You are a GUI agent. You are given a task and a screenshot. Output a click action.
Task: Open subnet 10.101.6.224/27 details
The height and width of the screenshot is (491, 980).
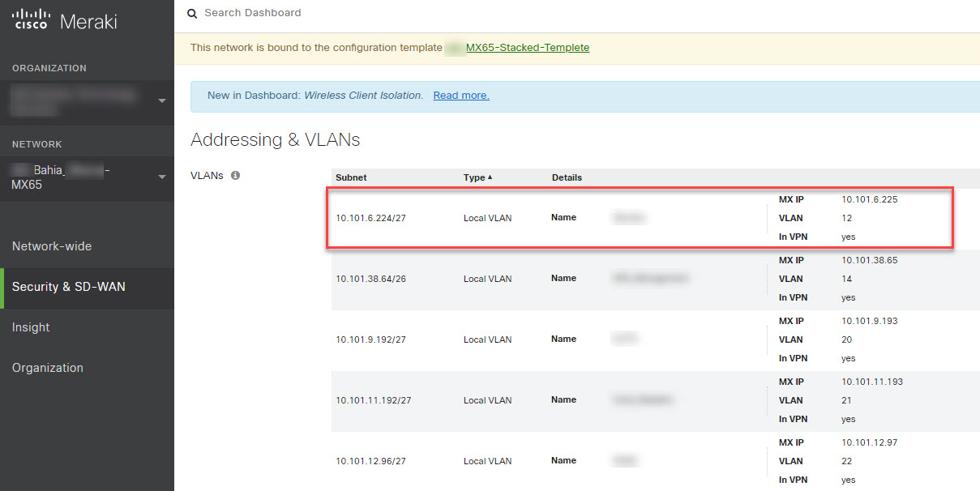coord(372,217)
